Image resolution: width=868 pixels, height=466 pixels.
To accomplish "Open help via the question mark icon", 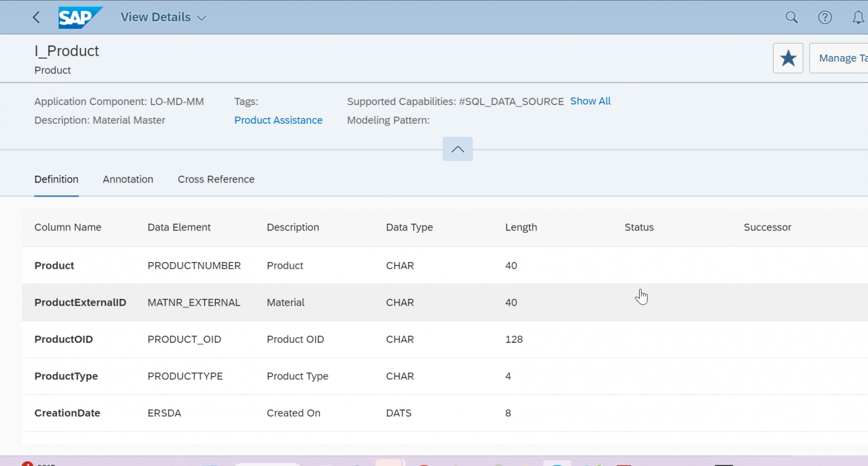I will [x=825, y=17].
